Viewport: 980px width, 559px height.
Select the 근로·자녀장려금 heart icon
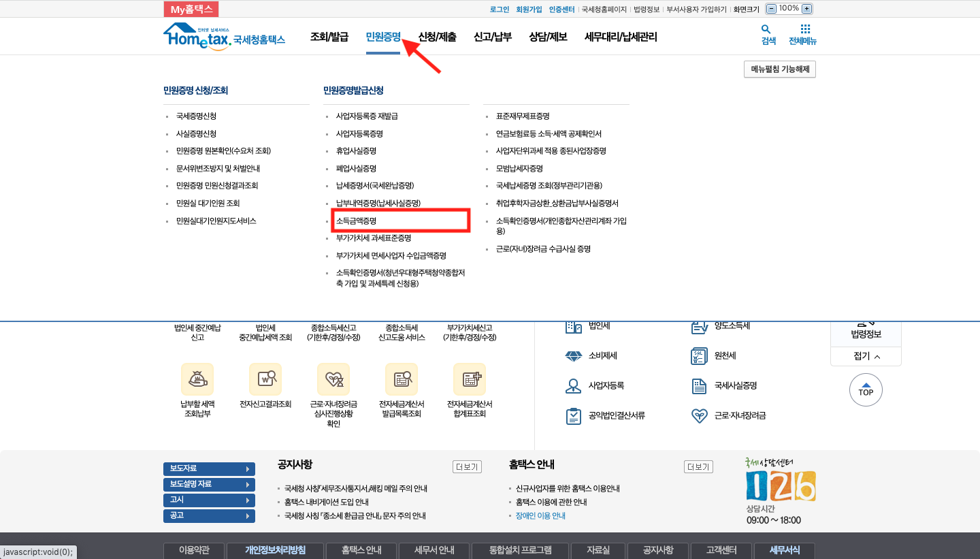pos(699,415)
